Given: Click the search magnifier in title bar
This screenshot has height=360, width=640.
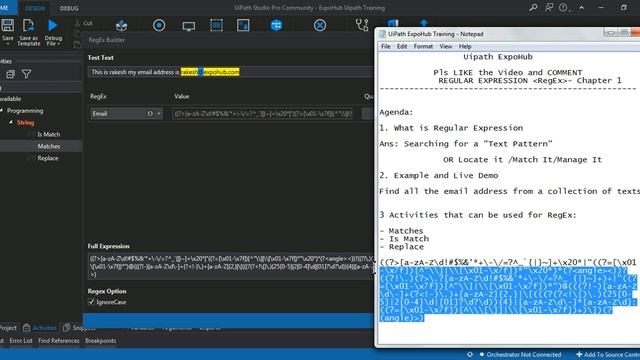Looking at the screenshot, I should 533,7.
